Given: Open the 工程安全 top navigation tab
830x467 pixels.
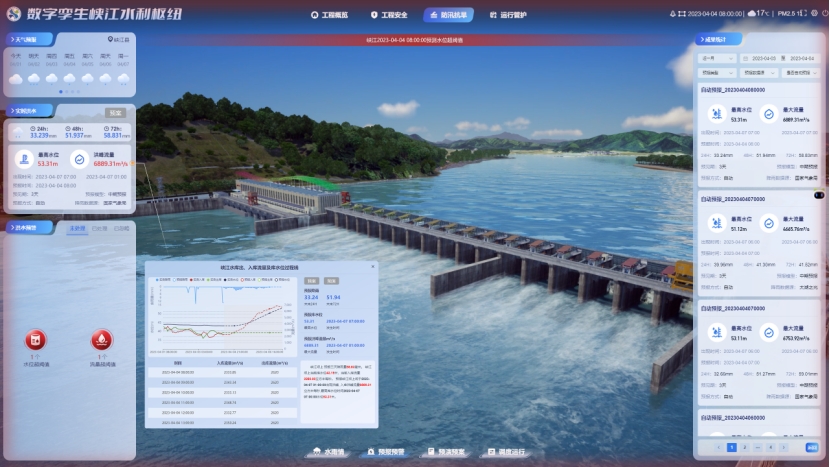Looking at the screenshot, I should 389,15.
